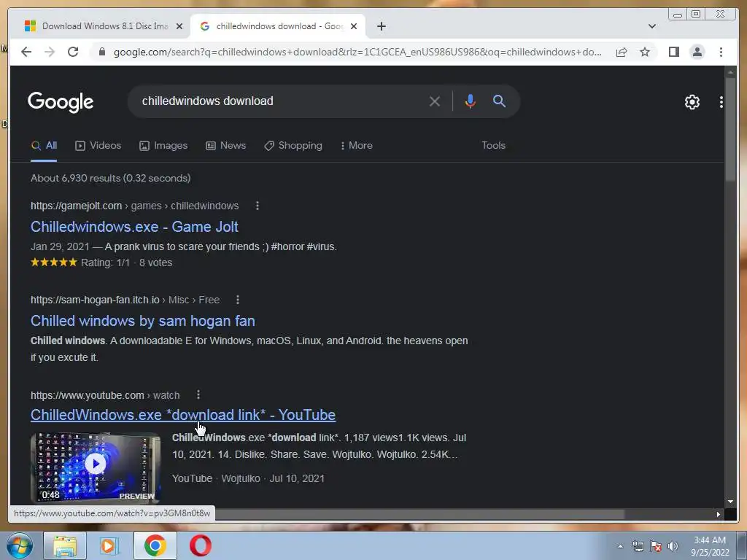Screen dimensions: 747x560
Task: Select the All results tab
Action: tap(44, 145)
